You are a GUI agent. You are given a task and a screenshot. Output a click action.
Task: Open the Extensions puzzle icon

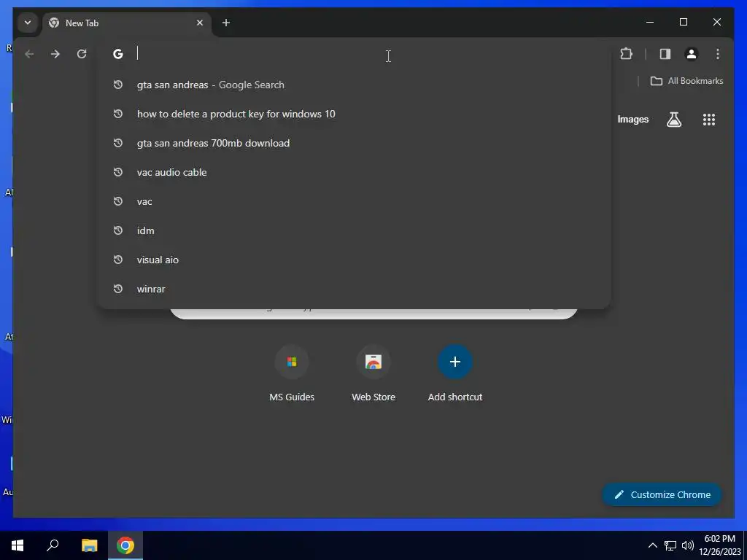click(x=626, y=54)
